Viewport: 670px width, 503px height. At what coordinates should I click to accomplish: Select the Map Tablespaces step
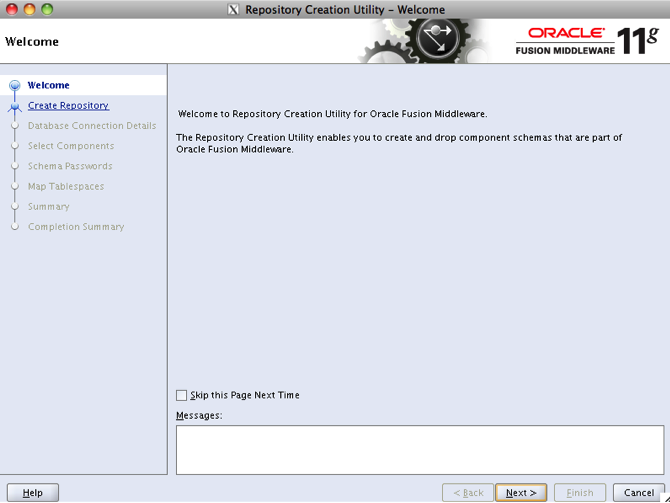pyautogui.click(x=66, y=186)
